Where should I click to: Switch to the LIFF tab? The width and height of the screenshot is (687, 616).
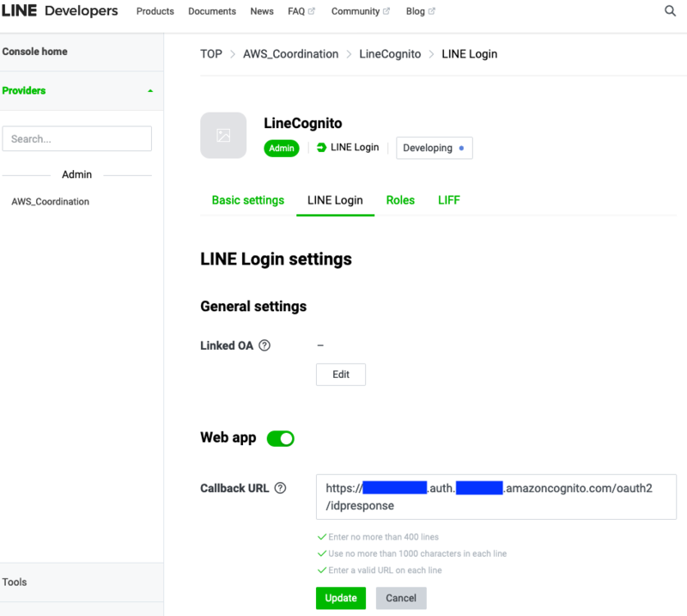point(449,200)
